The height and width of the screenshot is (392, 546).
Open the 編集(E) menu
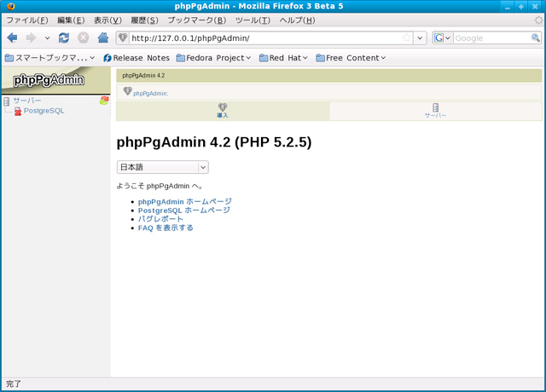click(x=71, y=20)
